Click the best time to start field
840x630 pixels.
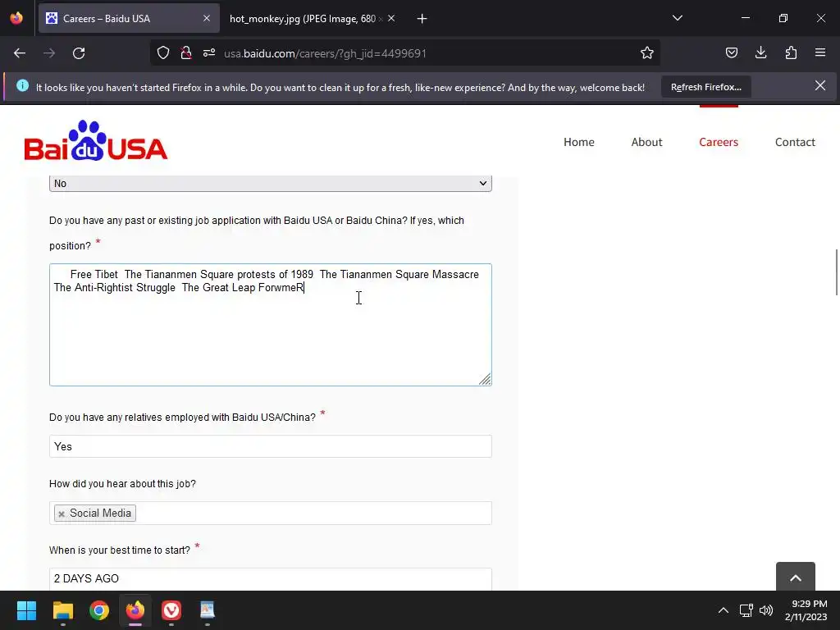point(271,579)
